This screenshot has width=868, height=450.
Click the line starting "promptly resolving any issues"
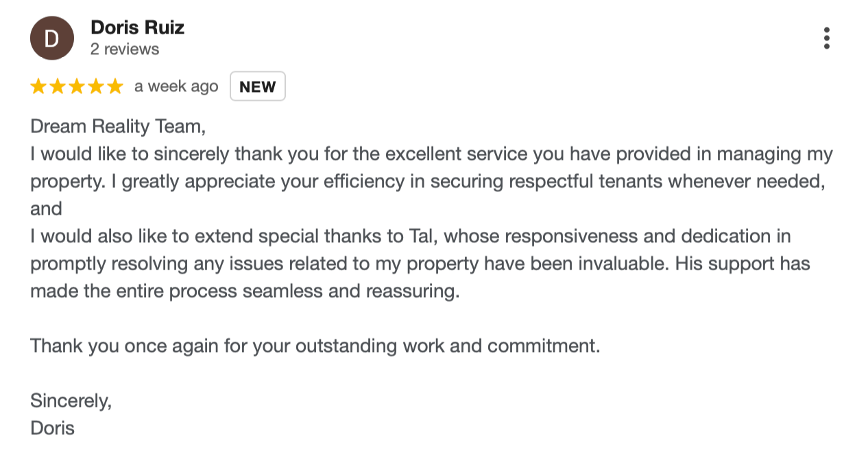pyautogui.click(x=420, y=263)
